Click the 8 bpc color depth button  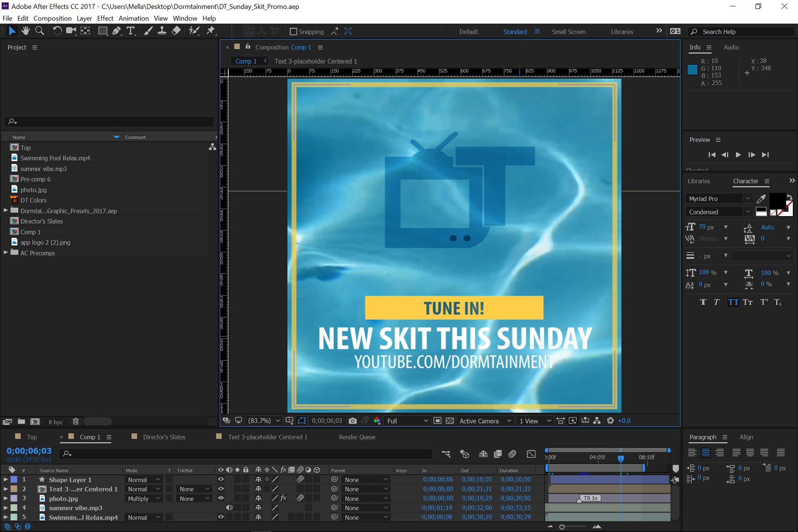(56, 422)
